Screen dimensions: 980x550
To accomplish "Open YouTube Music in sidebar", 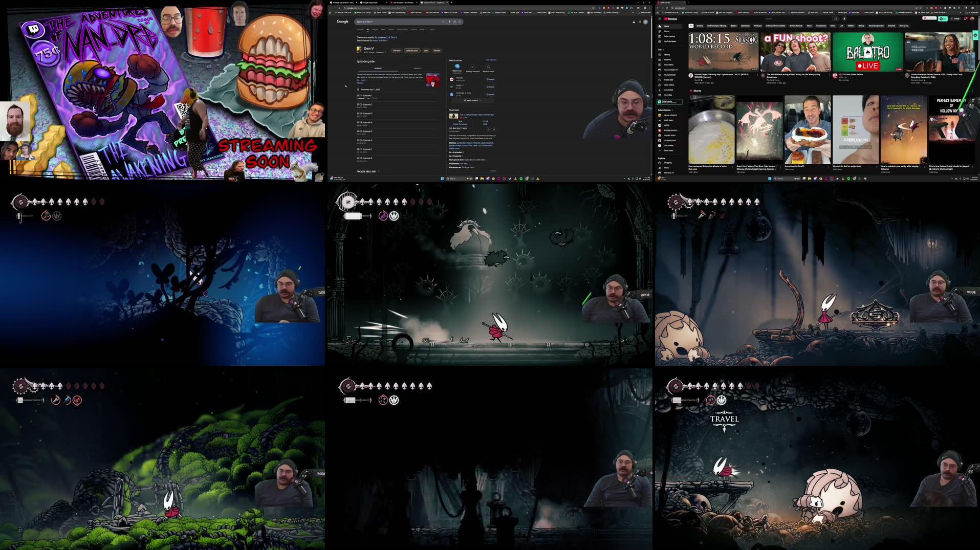I will pos(669,41).
